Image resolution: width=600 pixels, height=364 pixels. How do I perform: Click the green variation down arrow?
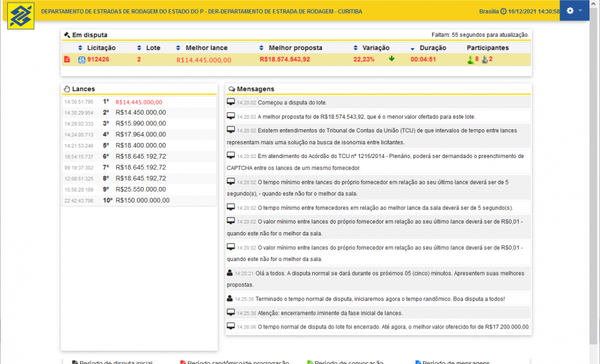[391, 59]
